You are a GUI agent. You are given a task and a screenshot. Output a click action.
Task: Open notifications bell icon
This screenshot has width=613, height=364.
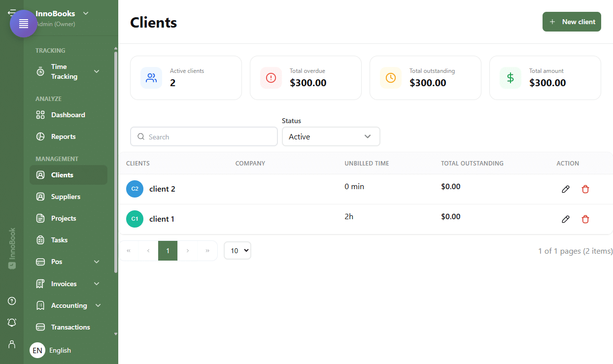(12, 322)
